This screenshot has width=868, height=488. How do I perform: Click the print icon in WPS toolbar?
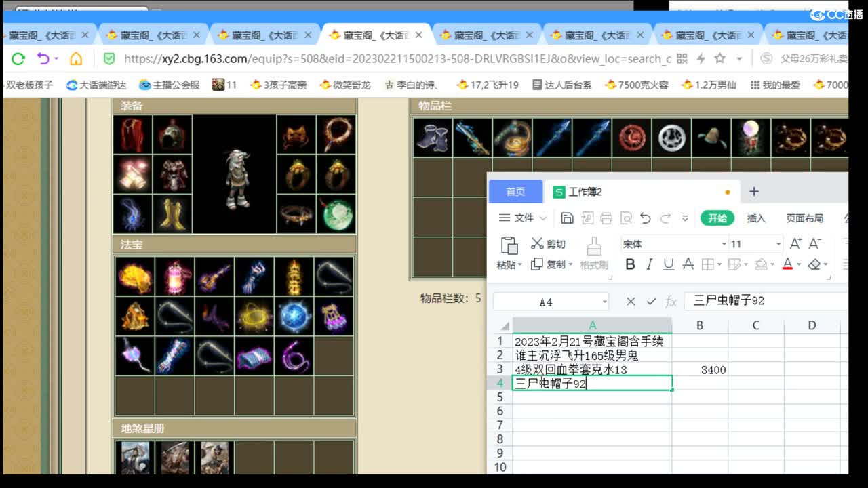[606, 218]
